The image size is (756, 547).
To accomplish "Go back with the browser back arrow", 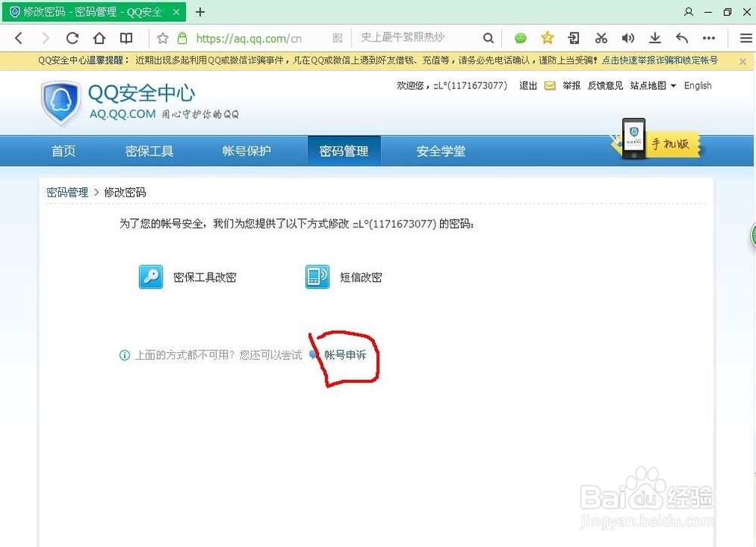I will (19, 38).
